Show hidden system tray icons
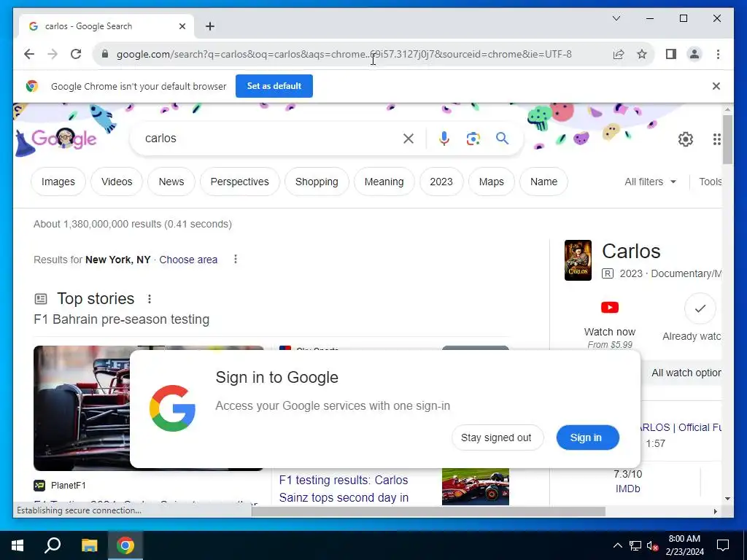747x560 pixels. (x=617, y=545)
